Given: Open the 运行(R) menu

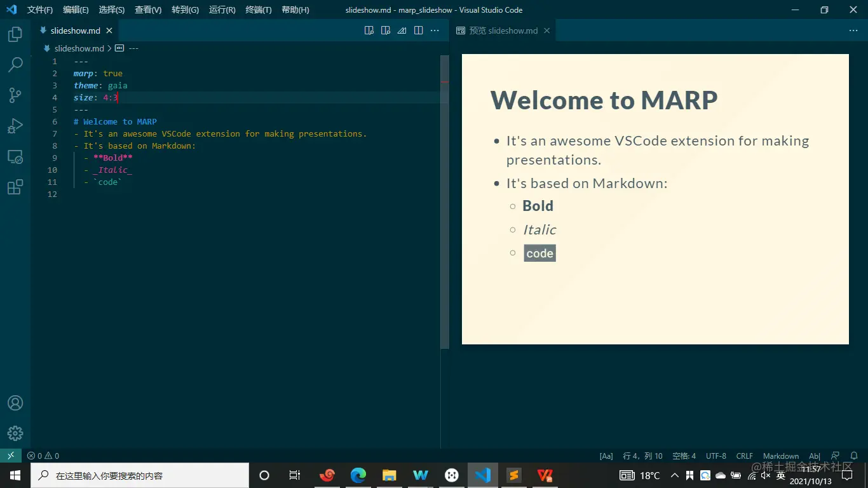Looking at the screenshot, I should (x=222, y=10).
